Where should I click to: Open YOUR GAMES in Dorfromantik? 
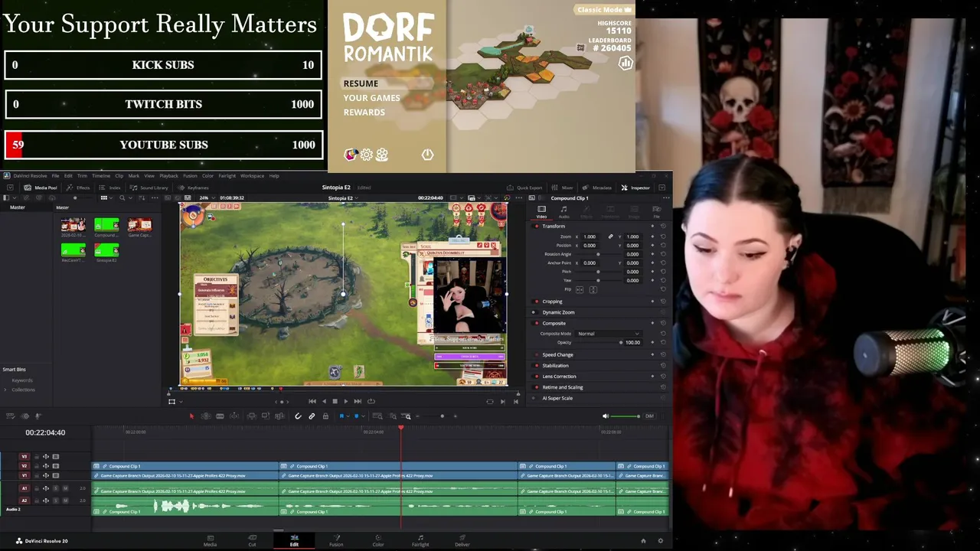(371, 98)
